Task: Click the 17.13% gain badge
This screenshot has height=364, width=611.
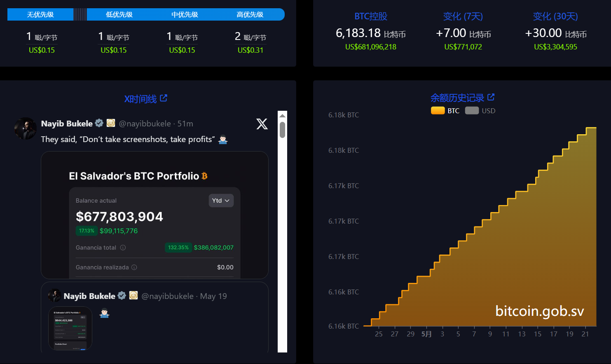Action: coord(87,231)
